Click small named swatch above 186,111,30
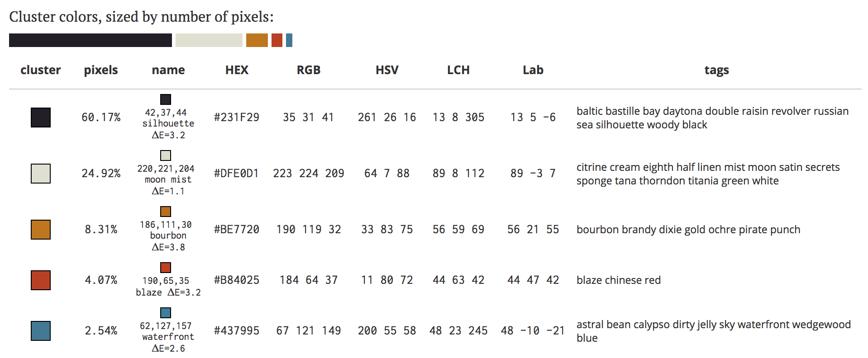This screenshot has height=358, width=868. tap(166, 212)
